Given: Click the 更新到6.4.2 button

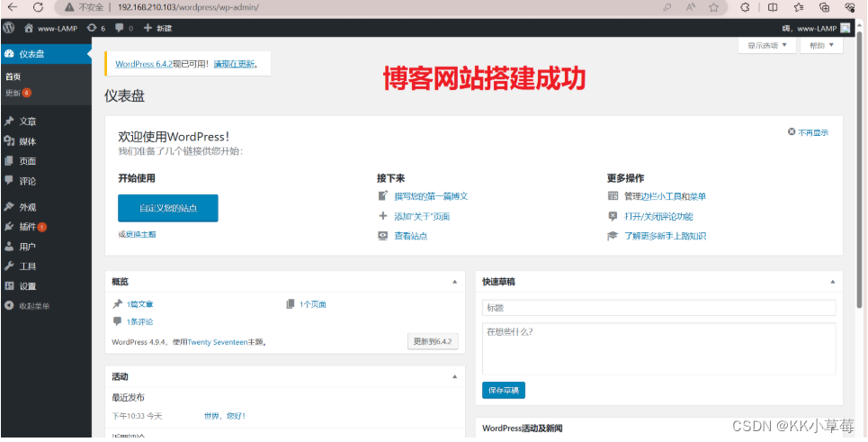Looking at the screenshot, I should [433, 342].
